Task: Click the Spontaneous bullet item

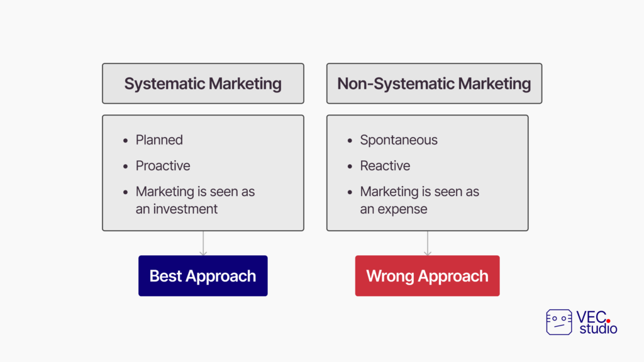Action: click(x=399, y=140)
